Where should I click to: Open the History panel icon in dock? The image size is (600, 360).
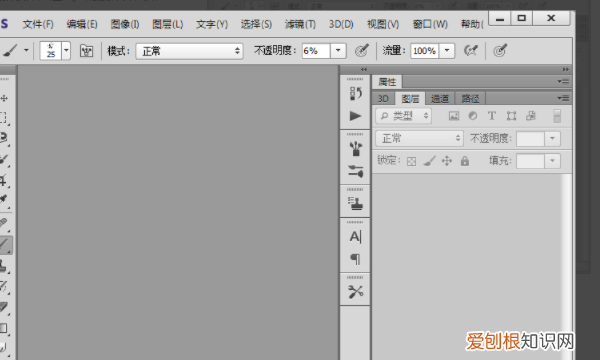pyautogui.click(x=355, y=93)
